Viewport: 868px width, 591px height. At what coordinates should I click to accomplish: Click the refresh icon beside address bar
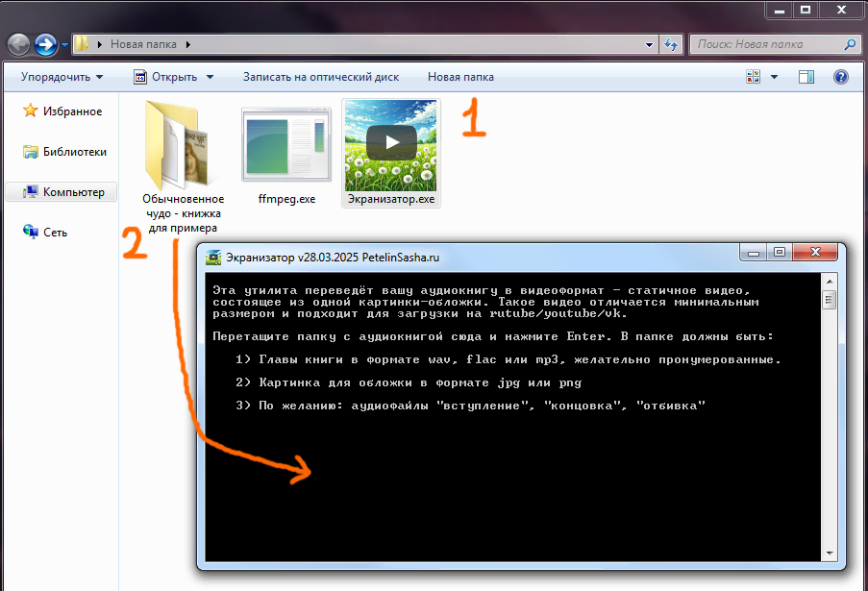tap(670, 44)
